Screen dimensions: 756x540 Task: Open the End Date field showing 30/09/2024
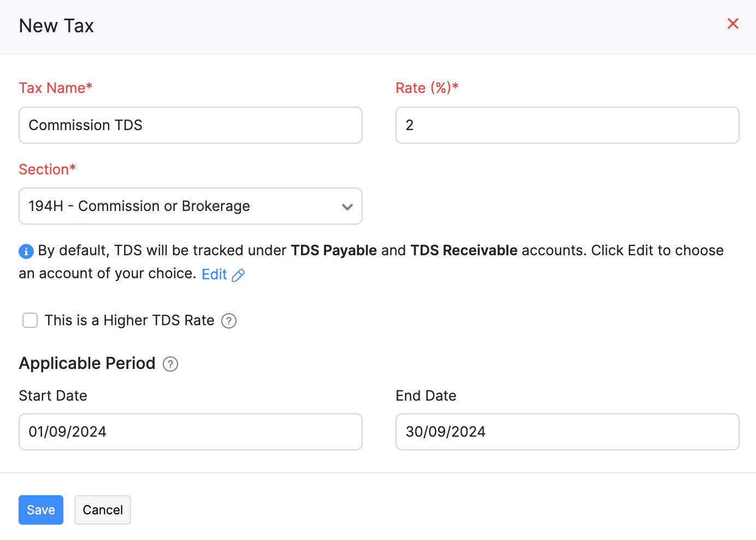click(567, 432)
